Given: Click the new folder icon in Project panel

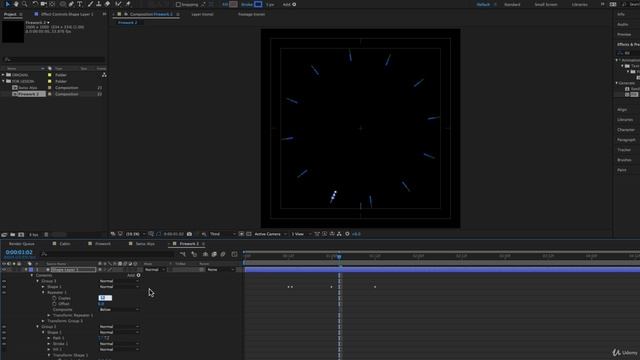Looking at the screenshot, I should (x=13, y=235).
